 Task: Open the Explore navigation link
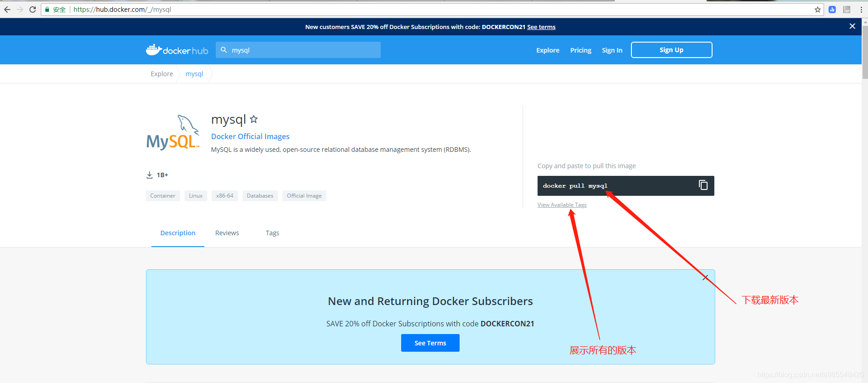(548, 50)
